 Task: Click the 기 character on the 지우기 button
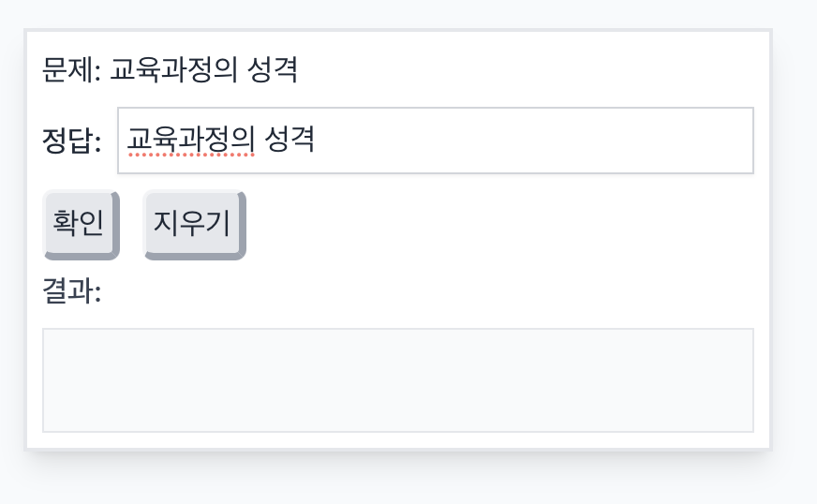click(x=217, y=222)
